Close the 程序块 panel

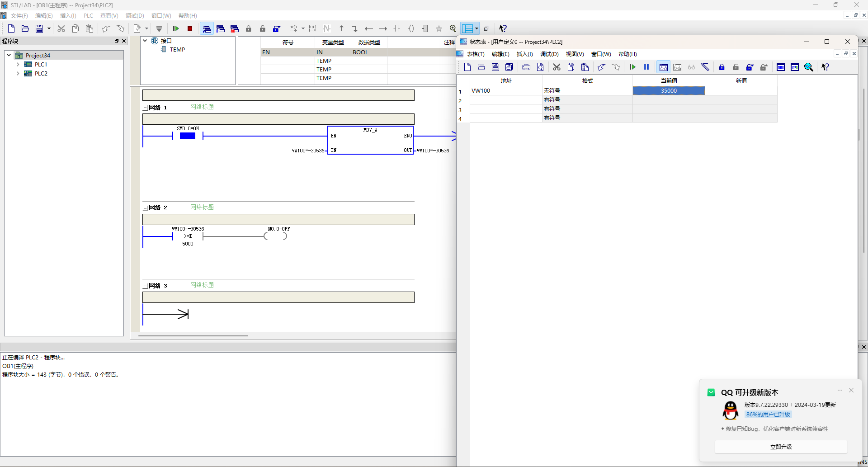click(124, 41)
